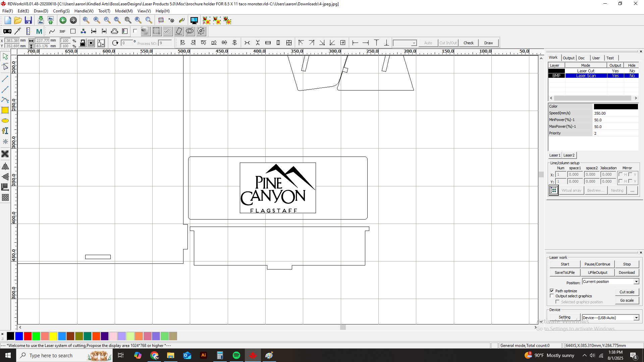The width and height of the screenshot is (644, 362).
Task: Select the yellow Ellipse tool
Action: point(5,121)
